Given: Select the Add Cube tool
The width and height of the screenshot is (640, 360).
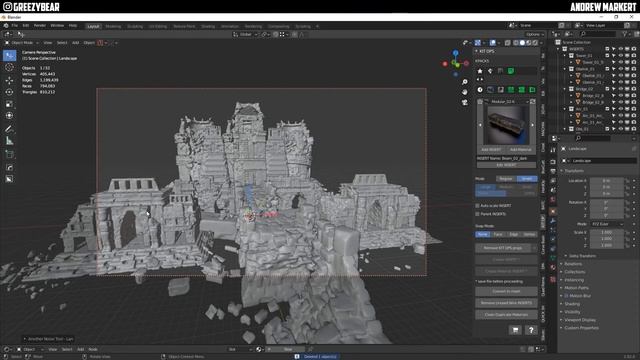Looking at the screenshot, I should [9, 155].
